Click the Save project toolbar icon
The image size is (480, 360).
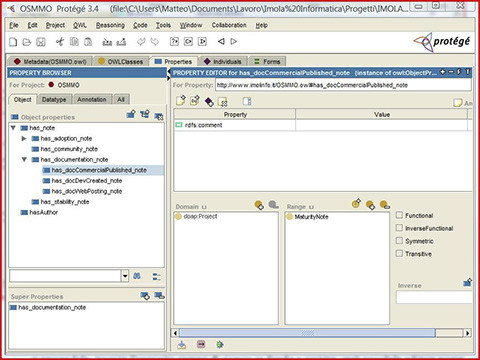pyautogui.click(x=41, y=42)
